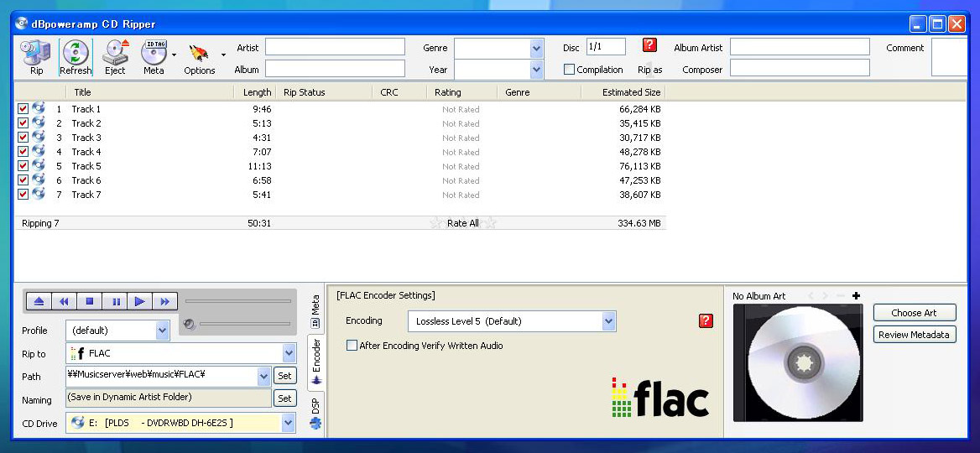Skip to next track in player
This screenshot has height=453, width=980.
pyautogui.click(x=165, y=301)
